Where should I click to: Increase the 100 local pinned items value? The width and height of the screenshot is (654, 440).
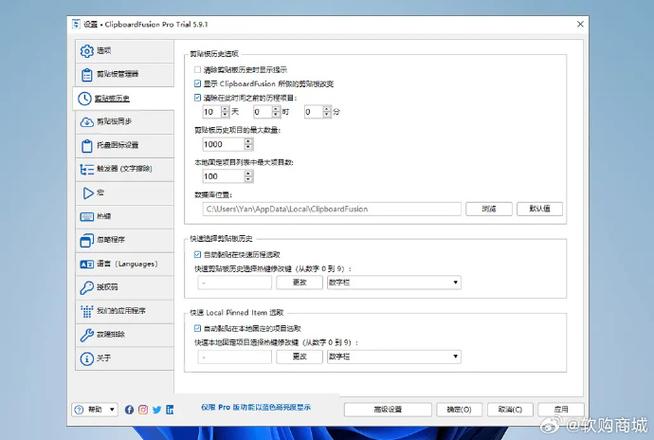[249, 174]
